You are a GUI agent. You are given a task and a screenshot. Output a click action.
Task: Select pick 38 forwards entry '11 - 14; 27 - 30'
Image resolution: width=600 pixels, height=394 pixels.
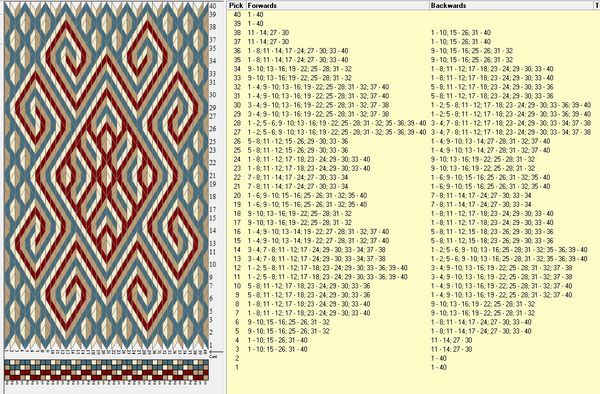tap(268, 33)
